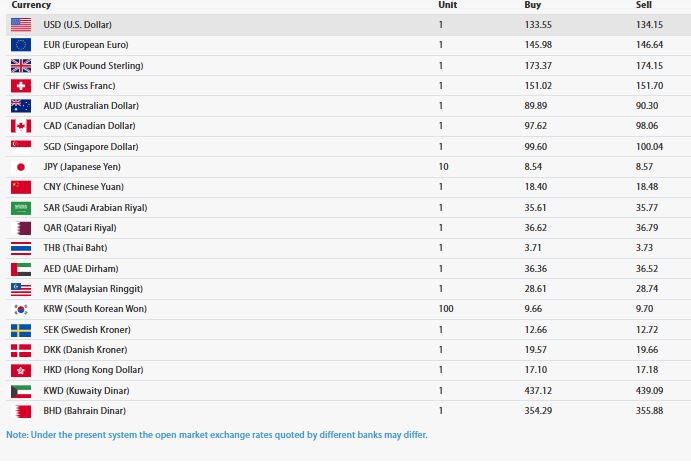Select the UK Union Jack flag
This screenshot has height=467, width=691.
21,66
